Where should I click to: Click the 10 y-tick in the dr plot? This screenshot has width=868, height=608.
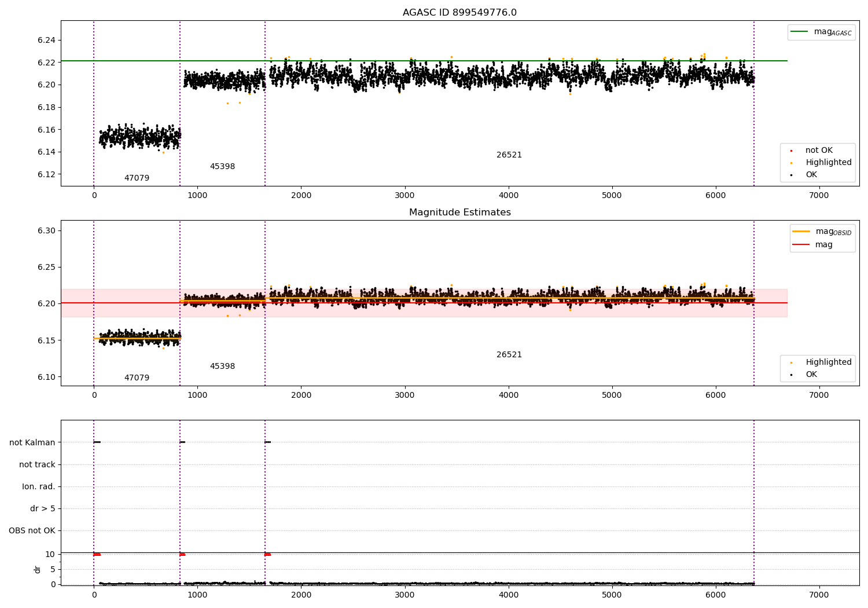pos(50,555)
